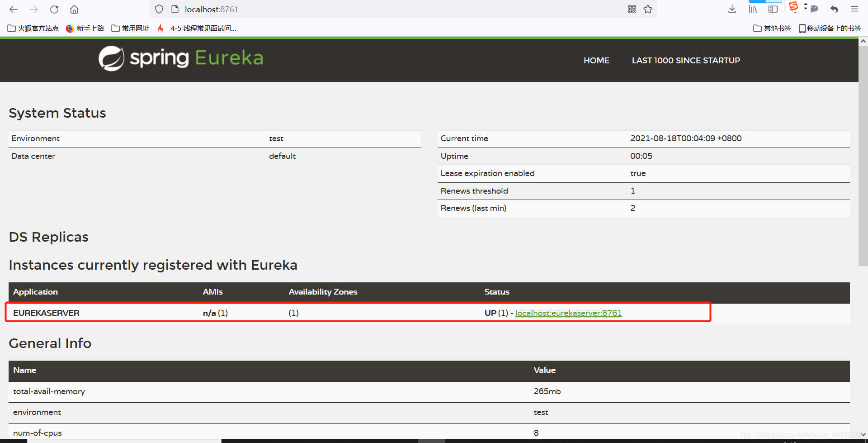Open the 火狐官方站点 bookmark folder

(33, 29)
